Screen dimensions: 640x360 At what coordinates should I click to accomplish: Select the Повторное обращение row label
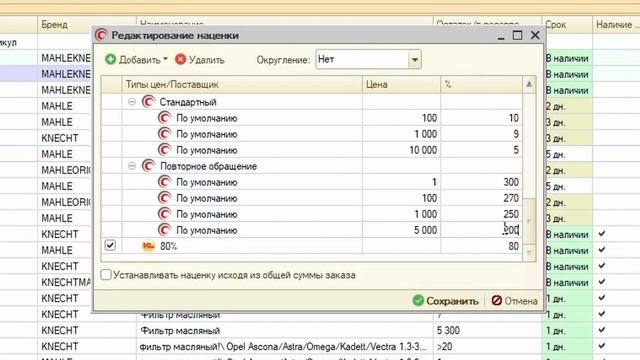coord(208,166)
